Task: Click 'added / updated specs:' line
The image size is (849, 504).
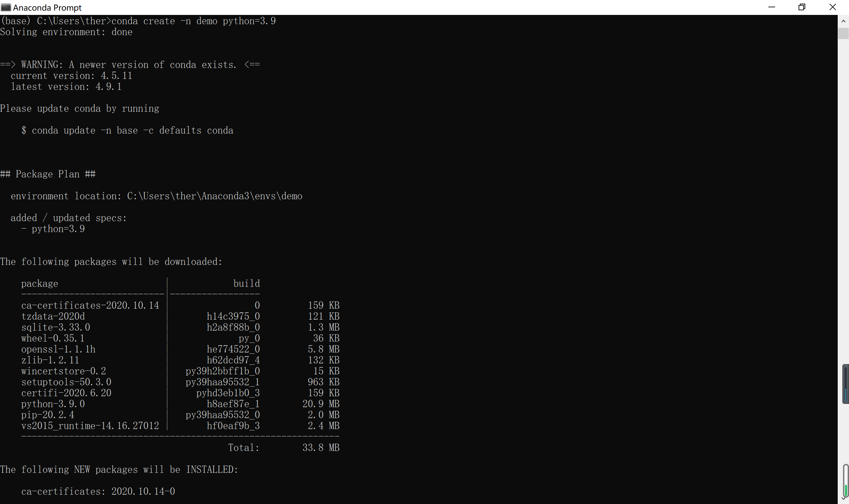Action: pos(69,218)
